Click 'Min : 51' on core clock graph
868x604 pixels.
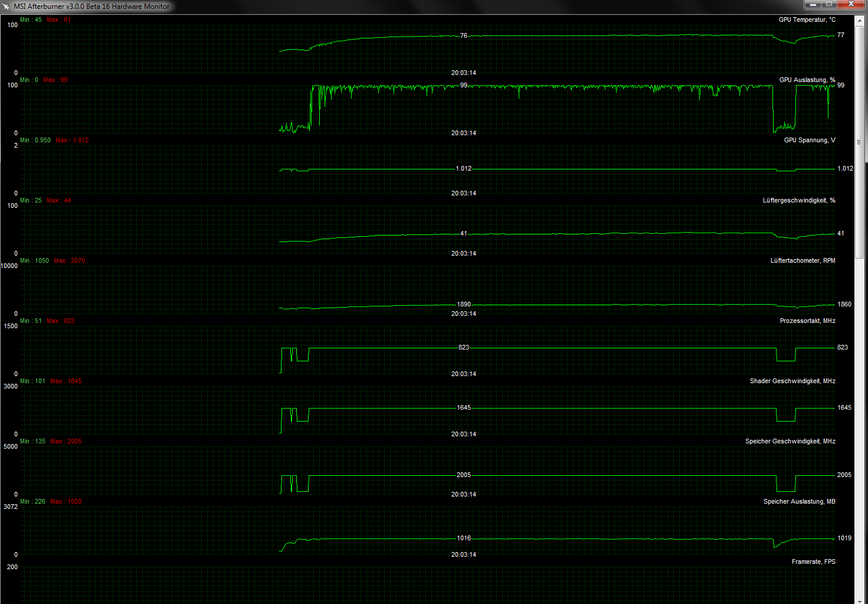coord(31,321)
